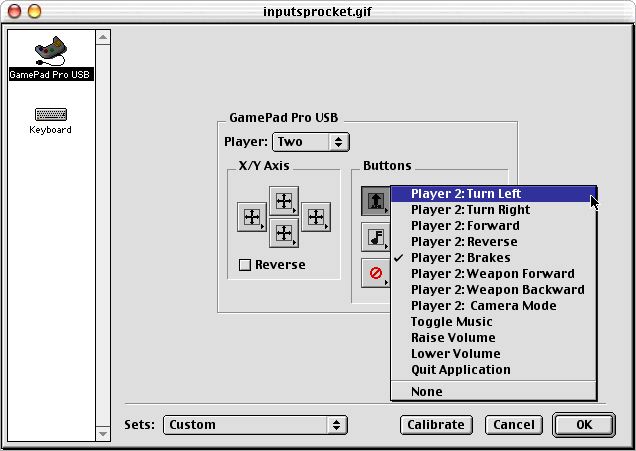Choose Player 2: Weapon Backward

pos(493,290)
